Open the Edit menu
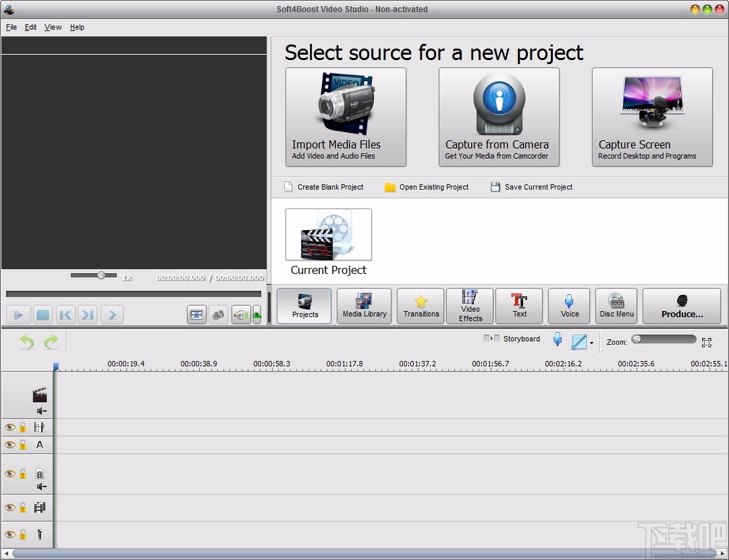This screenshot has height=560, width=729. [x=30, y=27]
